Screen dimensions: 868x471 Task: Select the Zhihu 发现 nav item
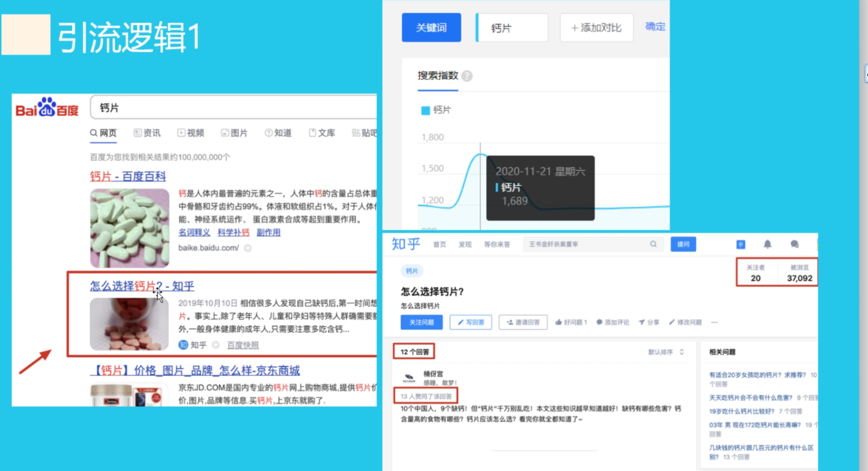tap(465, 244)
